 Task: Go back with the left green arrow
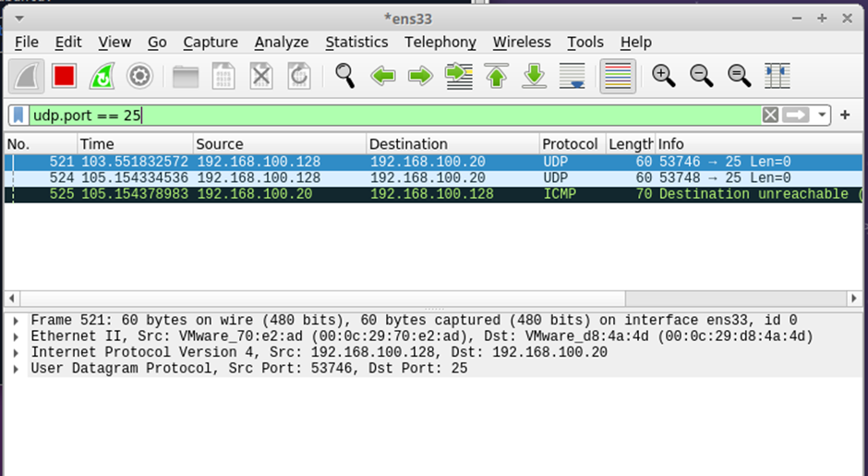tap(382, 76)
